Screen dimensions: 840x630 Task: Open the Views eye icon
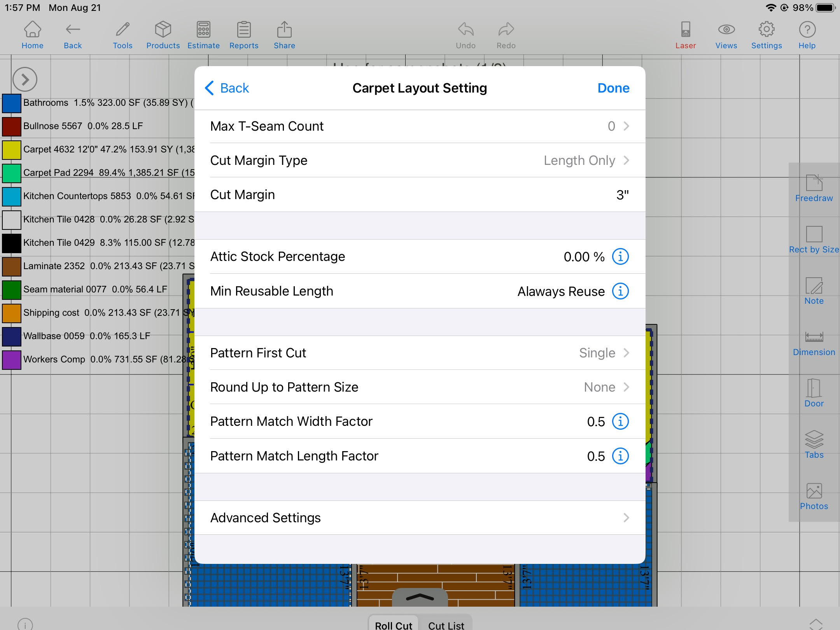pos(726,35)
